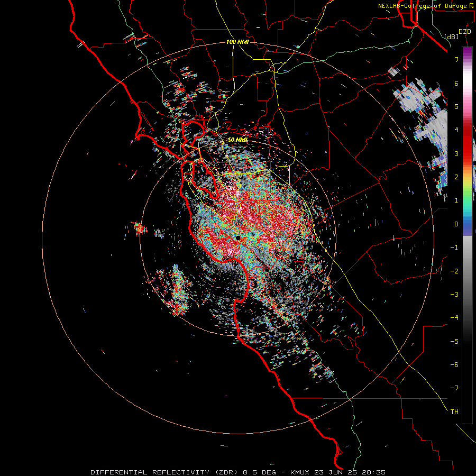Viewport: 476px width, 476px height.
Task: Click the scale value "-4" on the legend
Action: [x=454, y=317]
